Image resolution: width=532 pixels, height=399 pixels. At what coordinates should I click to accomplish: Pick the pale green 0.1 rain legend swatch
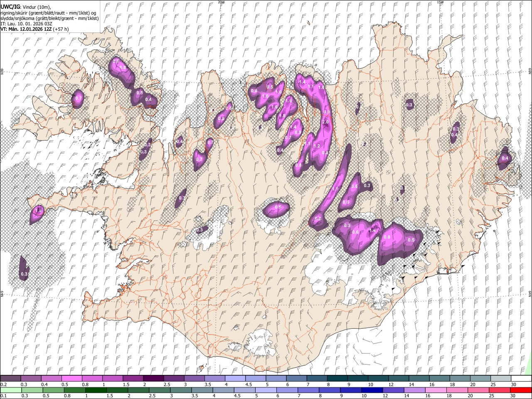click(11, 390)
